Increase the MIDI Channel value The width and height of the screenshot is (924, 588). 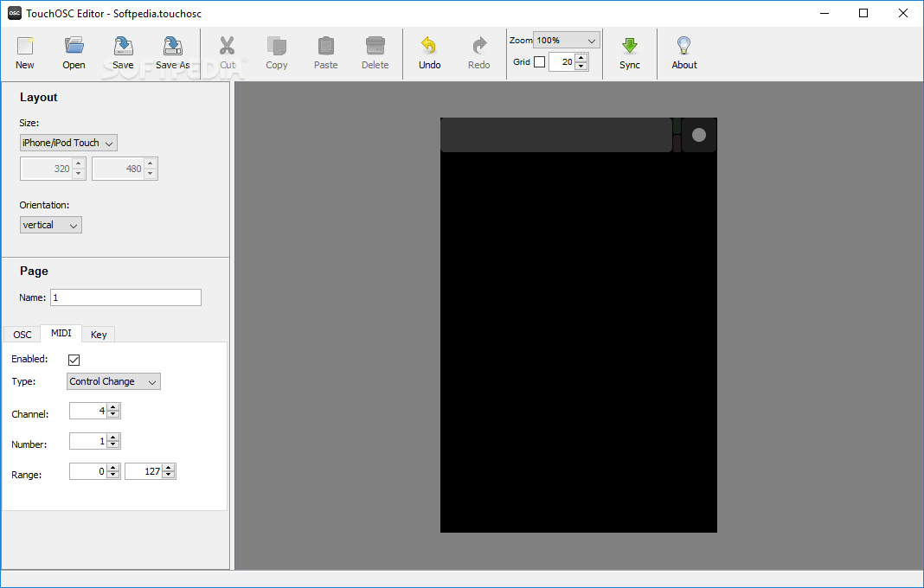coord(114,407)
